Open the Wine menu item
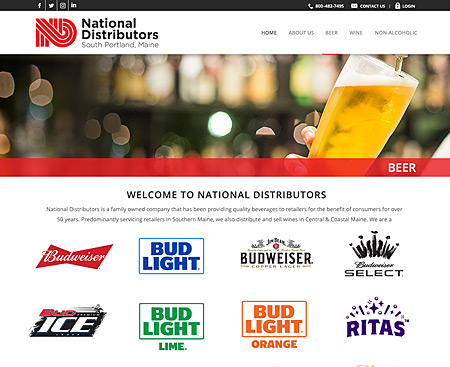Image resolution: width=450 pixels, height=367 pixels. [x=356, y=33]
